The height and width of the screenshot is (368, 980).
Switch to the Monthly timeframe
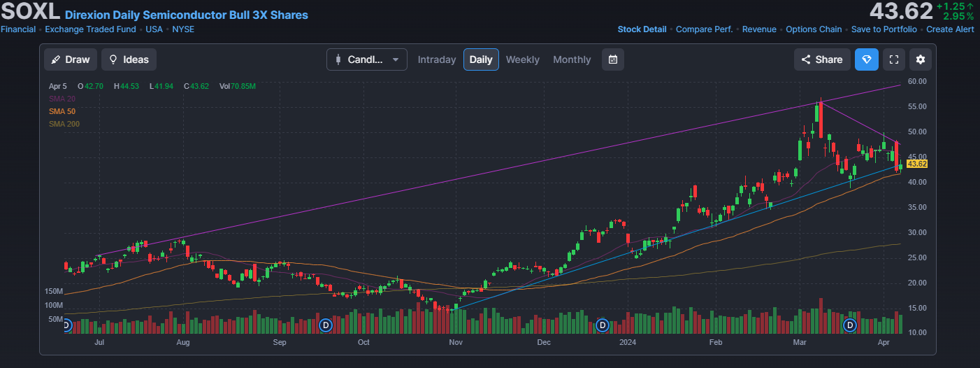coord(572,59)
